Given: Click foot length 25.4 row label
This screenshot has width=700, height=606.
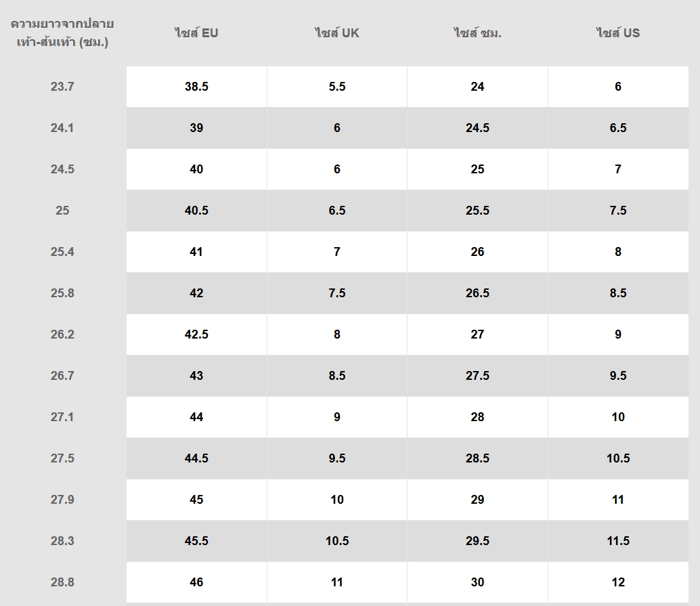Looking at the screenshot, I should pos(62,252).
